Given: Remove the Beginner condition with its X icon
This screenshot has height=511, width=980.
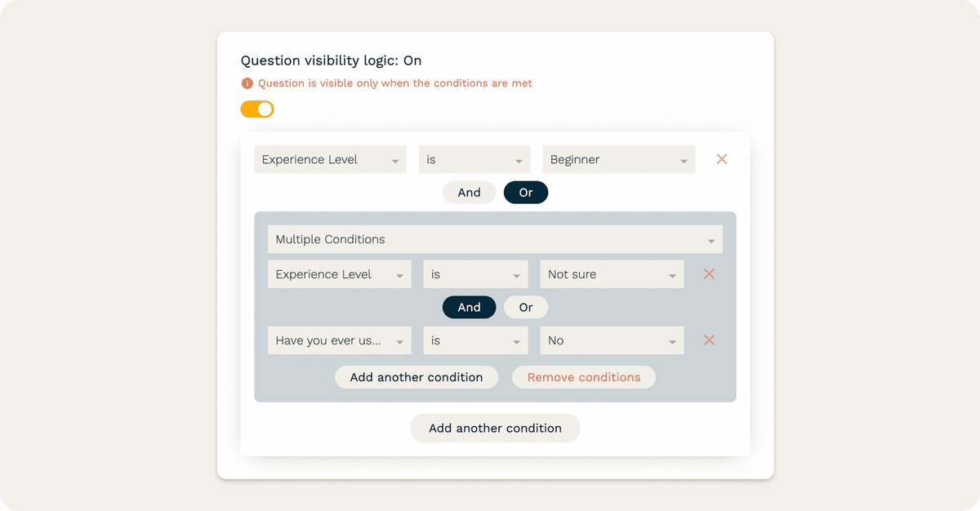Looking at the screenshot, I should [722, 159].
